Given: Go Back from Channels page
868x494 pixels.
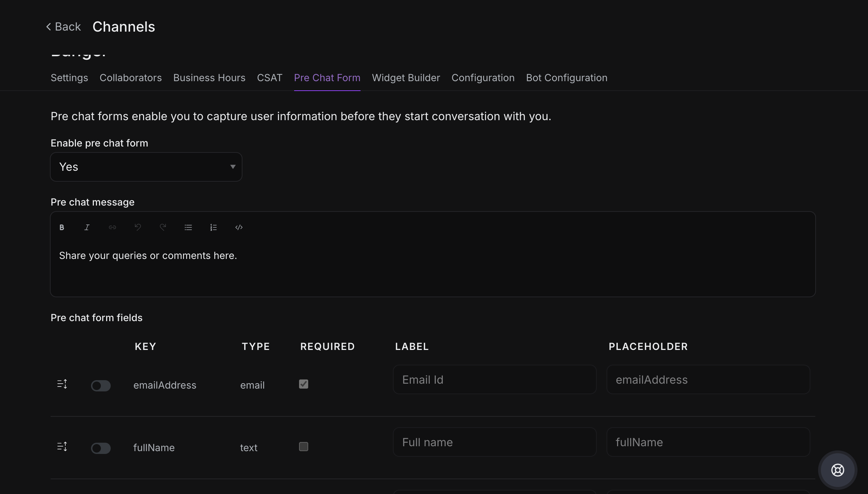Looking at the screenshot, I should (64, 27).
